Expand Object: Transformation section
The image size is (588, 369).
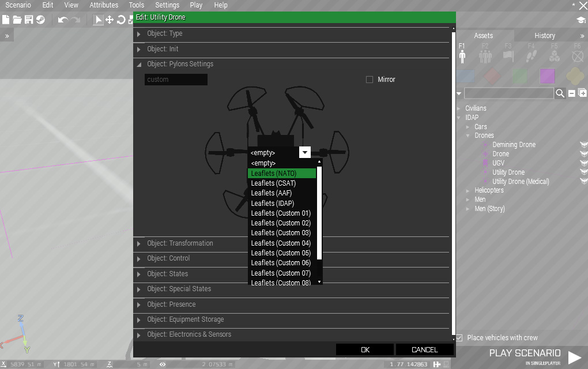tap(180, 243)
